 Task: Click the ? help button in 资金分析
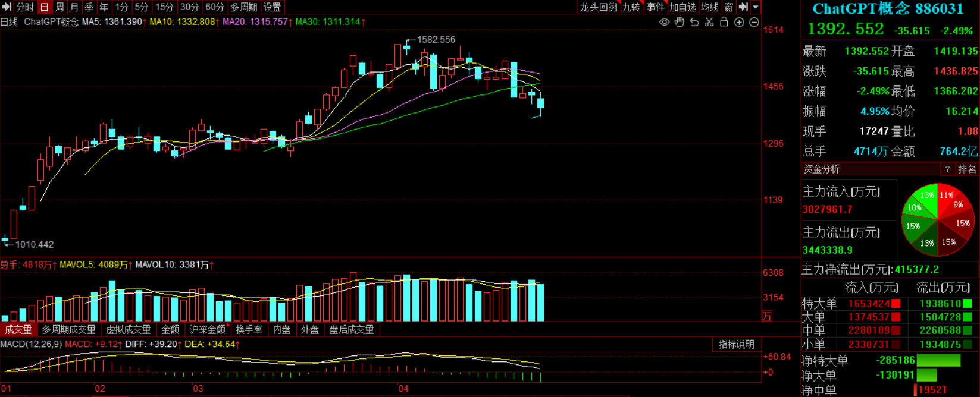tap(947, 169)
